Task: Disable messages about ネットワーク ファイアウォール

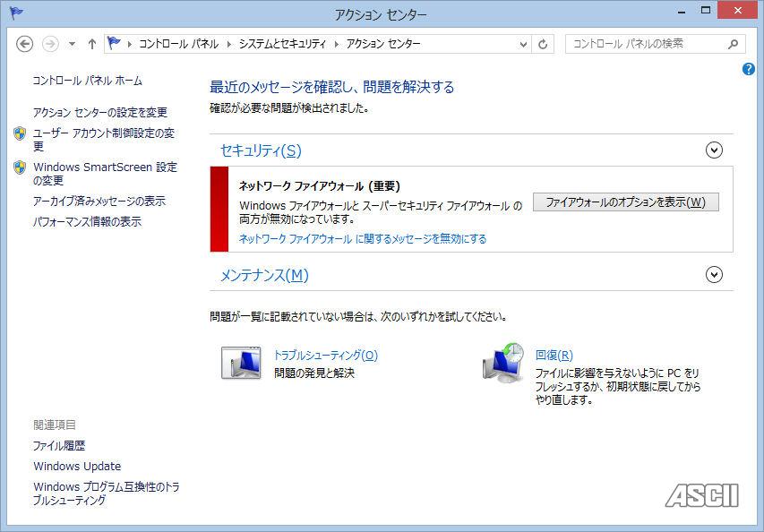Action: point(363,239)
